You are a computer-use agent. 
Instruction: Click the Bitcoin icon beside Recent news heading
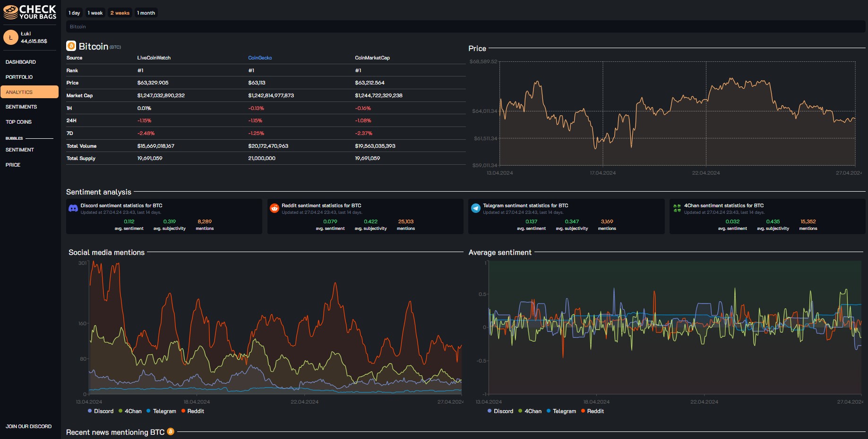171,431
